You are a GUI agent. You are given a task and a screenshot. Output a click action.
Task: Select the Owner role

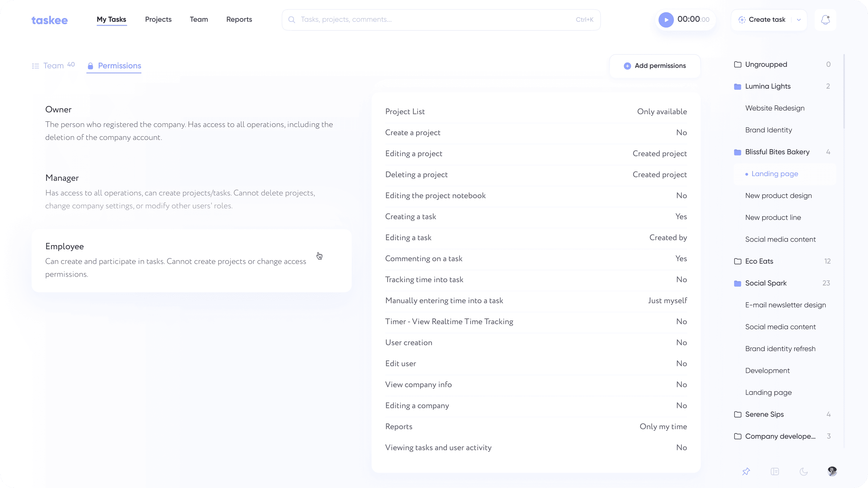[191, 123]
